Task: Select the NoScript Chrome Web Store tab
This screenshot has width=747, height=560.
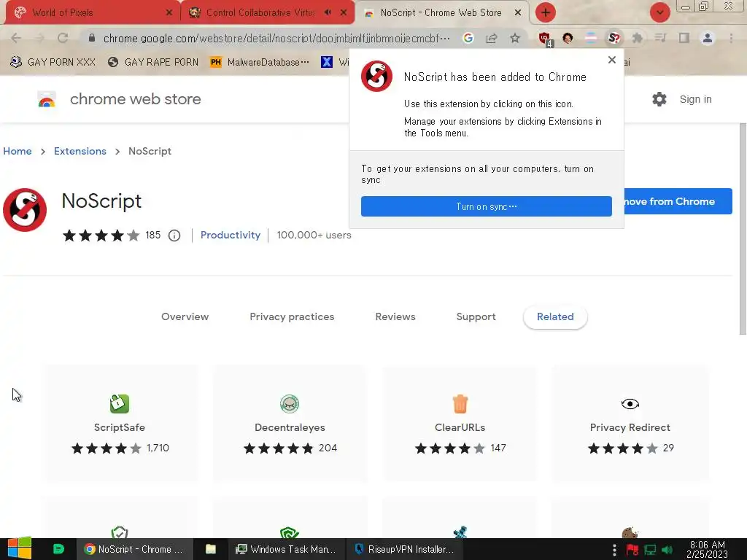Action: tap(441, 13)
